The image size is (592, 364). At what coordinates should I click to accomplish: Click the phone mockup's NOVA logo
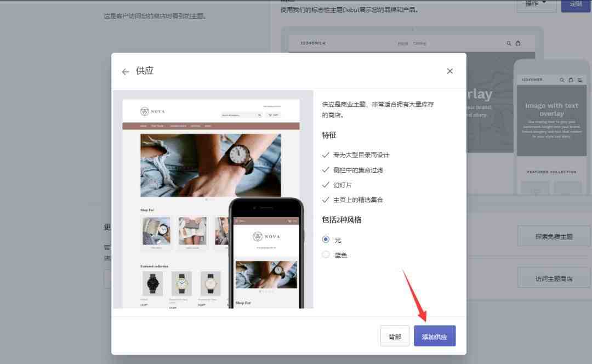click(x=266, y=236)
